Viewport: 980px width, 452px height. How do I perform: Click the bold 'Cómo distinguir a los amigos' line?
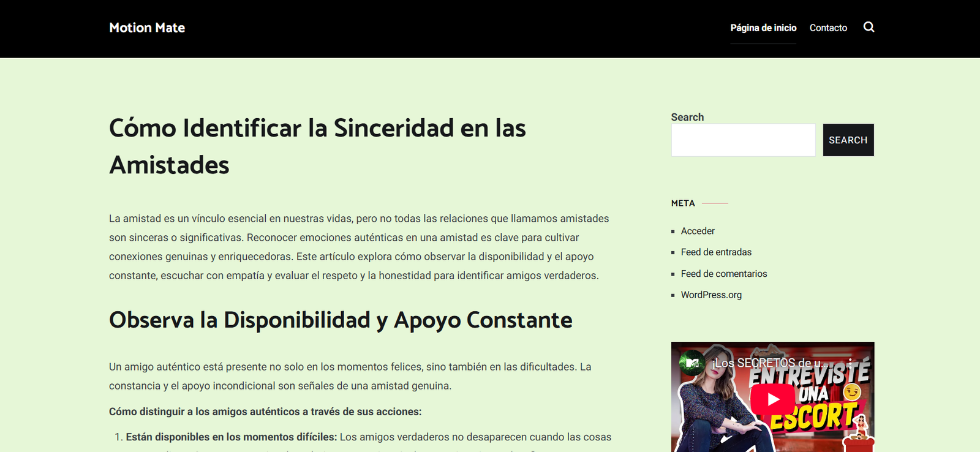point(265,412)
